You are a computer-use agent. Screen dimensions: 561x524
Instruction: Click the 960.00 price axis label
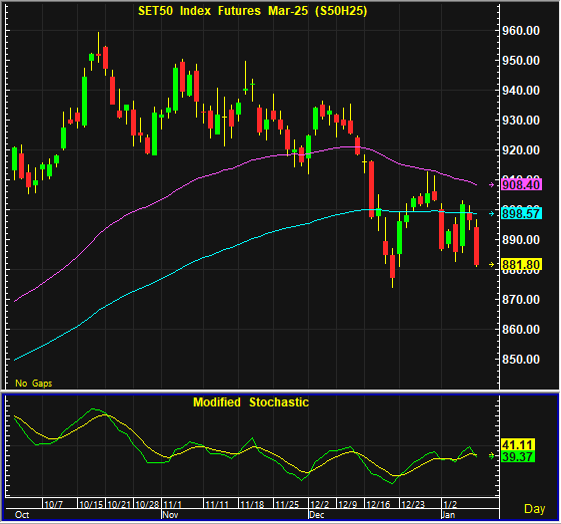pos(521,31)
